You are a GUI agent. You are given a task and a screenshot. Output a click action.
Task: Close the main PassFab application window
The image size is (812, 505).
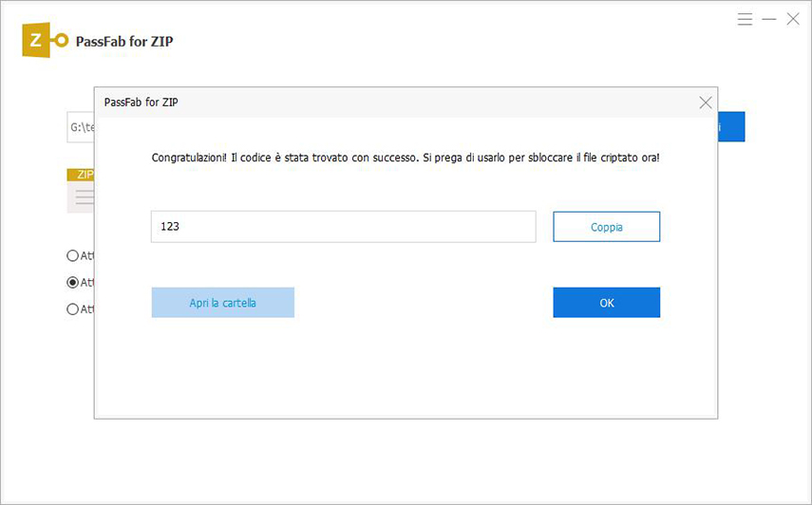[793, 19]
